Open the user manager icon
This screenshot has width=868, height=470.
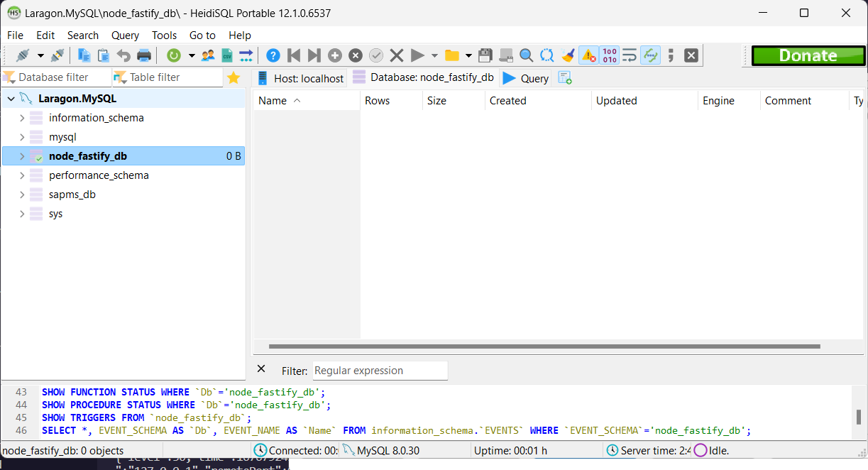tap(208, 55)
